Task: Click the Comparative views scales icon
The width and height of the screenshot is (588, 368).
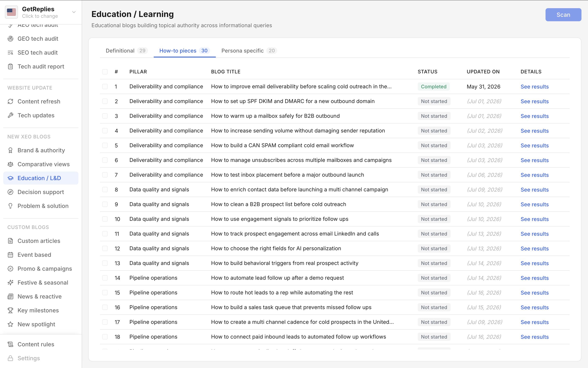Action: point(10,164)
